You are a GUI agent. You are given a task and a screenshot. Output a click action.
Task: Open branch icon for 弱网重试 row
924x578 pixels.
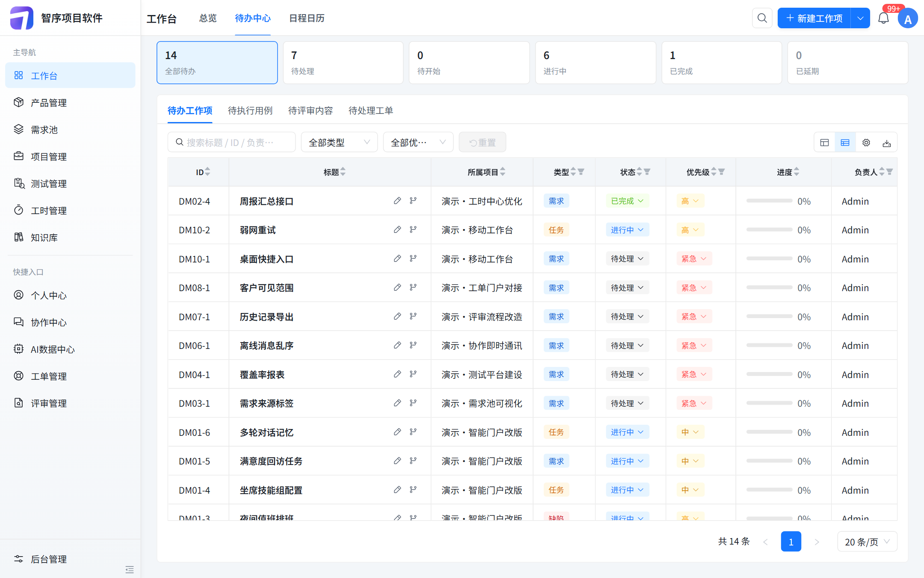tap(413, 229)
